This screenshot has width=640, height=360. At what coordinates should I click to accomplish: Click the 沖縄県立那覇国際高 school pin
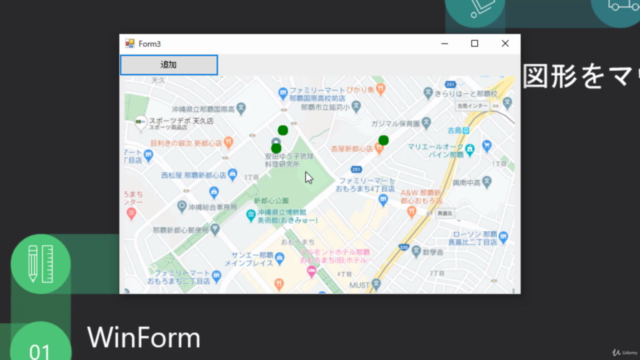coord(241,109)
